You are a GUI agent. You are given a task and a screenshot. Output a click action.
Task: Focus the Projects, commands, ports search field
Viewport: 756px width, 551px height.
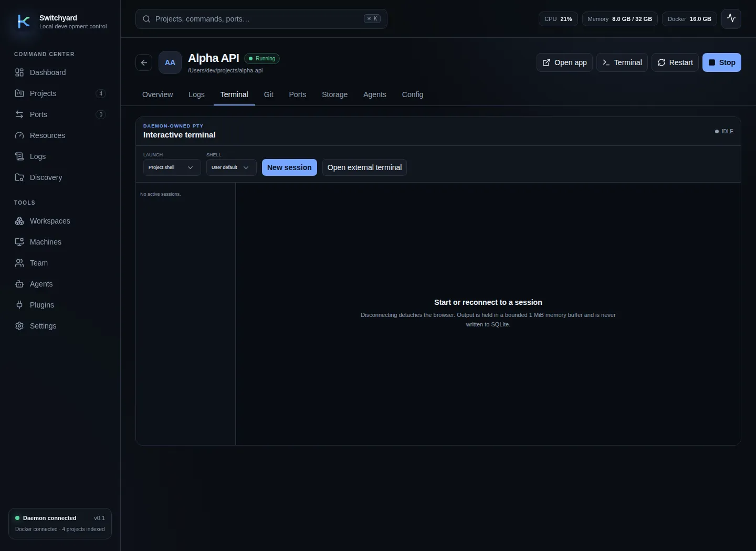click(x=261, y=19)
